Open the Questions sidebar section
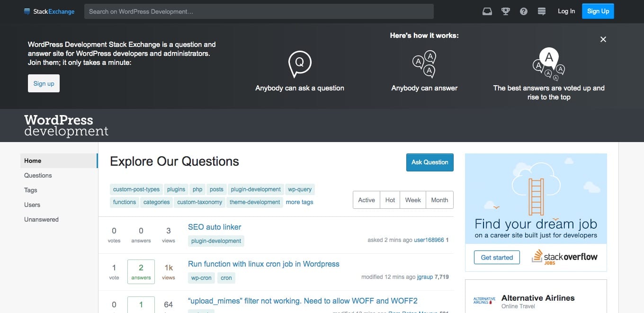 [38, 175]
